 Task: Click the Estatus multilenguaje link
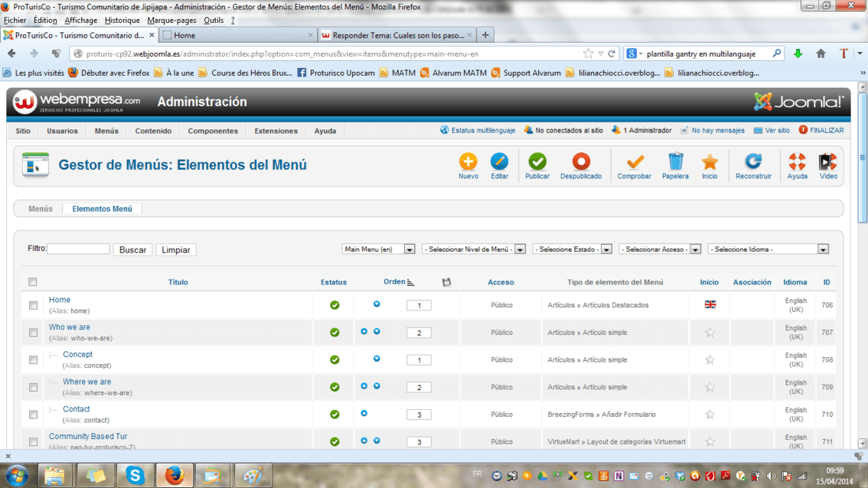(x=477, y=130)
